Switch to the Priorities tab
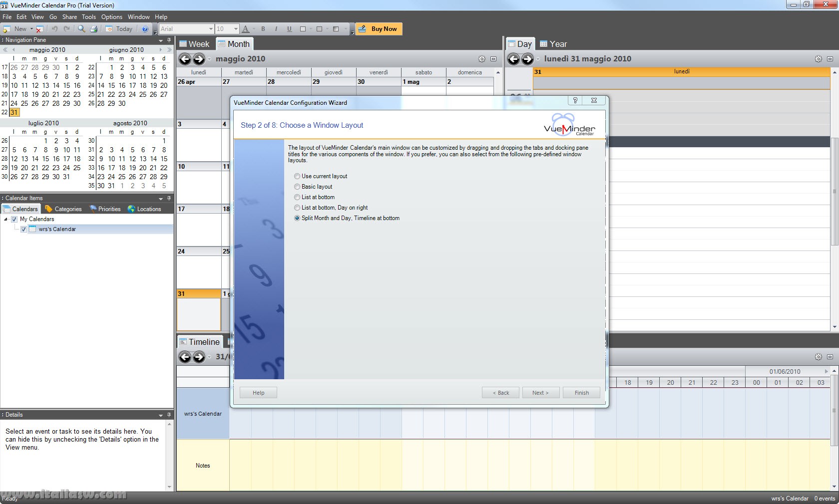Image resolution: width=839 pixels, height=504 pixels. tap(105, 209)
